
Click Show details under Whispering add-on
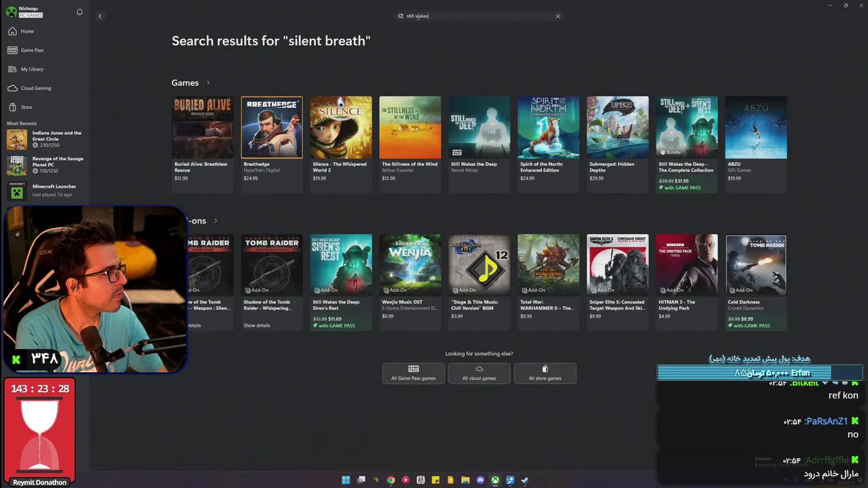[x=257, y=325]
